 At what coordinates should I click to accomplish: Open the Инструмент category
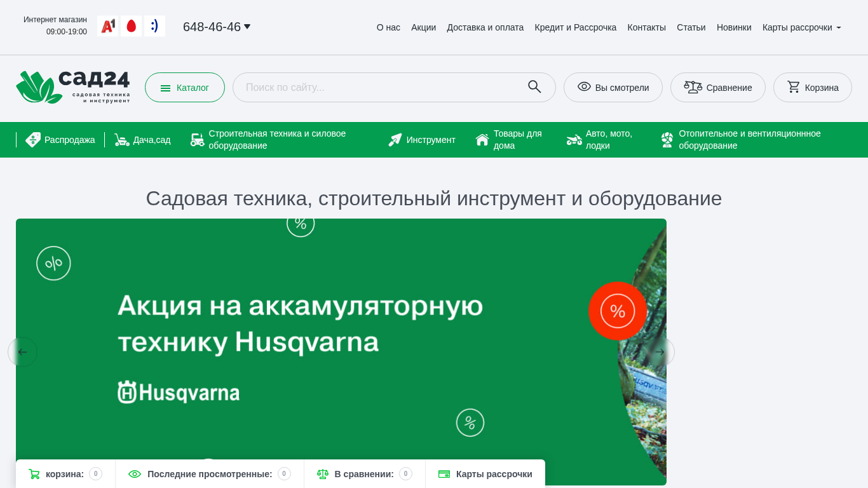tap(422, 140)
